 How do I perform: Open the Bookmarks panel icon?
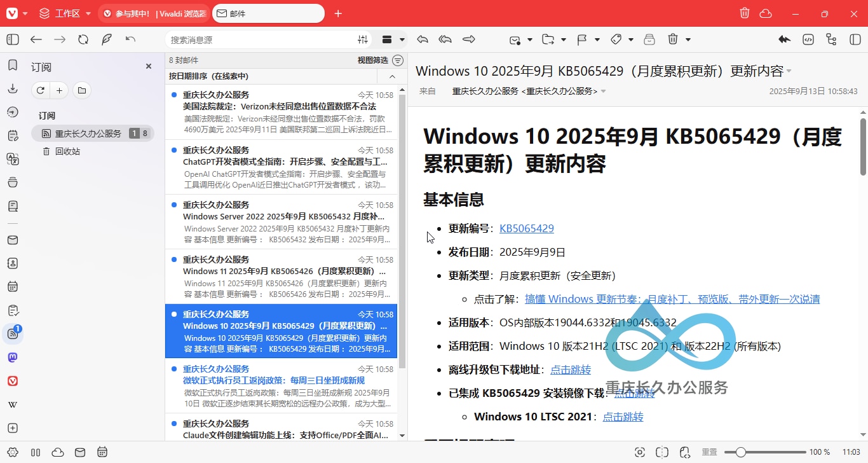[x=13, y=66]
